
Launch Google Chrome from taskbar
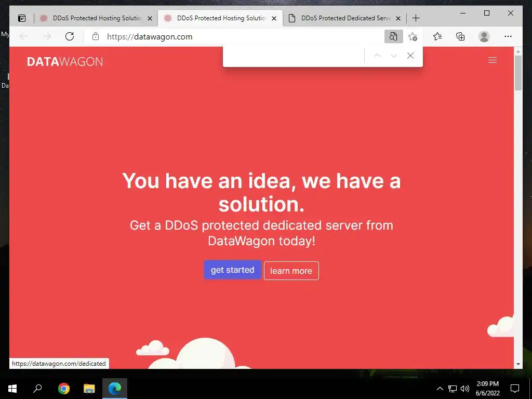(x=63, y=389)
